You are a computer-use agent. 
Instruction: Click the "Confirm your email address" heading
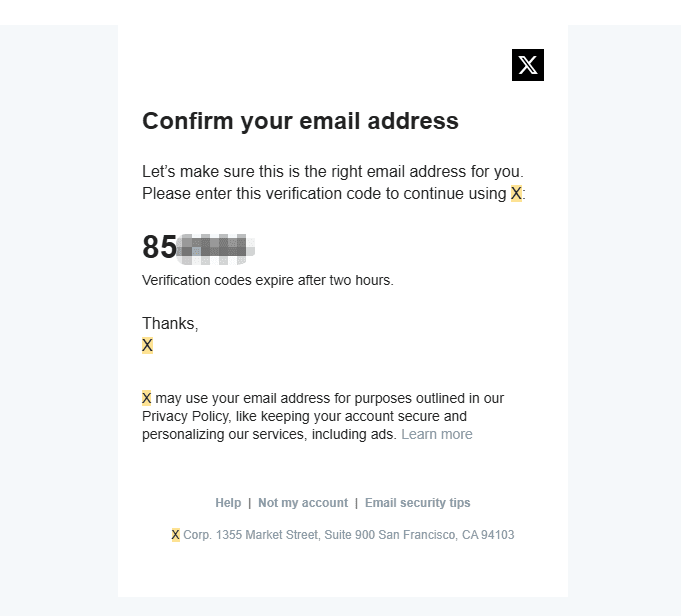[x=300, y=121]
